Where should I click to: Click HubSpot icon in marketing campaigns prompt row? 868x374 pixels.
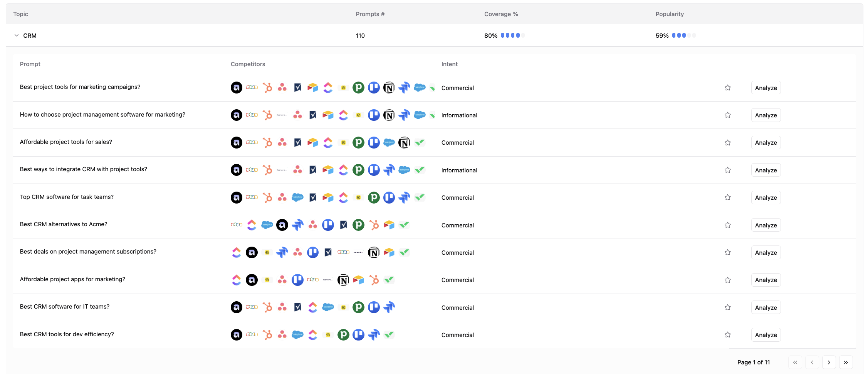267,88
